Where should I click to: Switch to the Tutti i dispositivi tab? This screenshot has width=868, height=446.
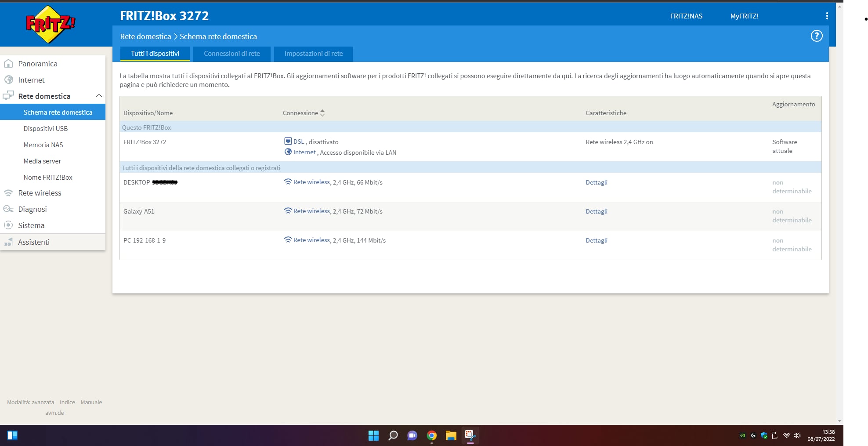(x=155, y=54)
